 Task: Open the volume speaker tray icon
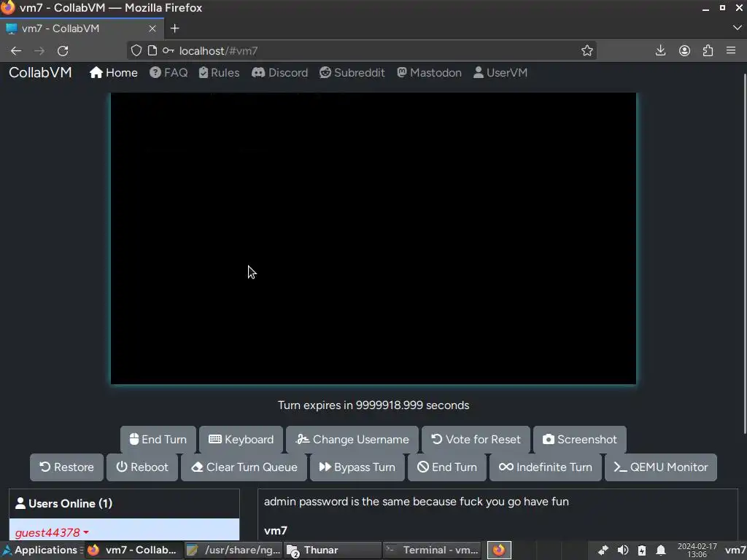623,551
